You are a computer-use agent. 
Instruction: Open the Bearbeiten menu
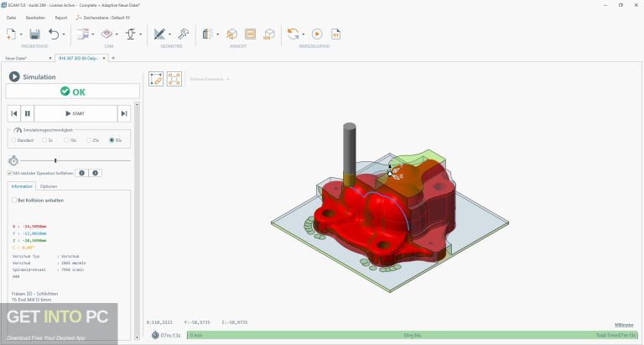coord(37,17)
